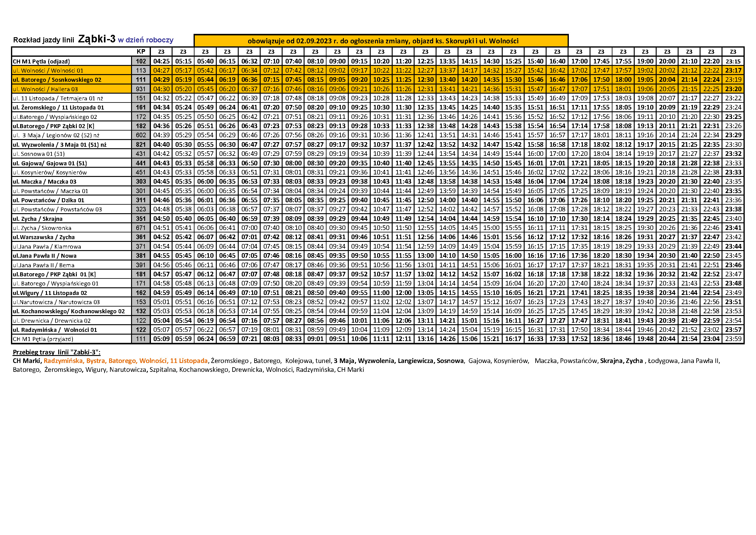Select stop 'ul. Powstańców / Powstańców 03'

(x=57, y=210)
